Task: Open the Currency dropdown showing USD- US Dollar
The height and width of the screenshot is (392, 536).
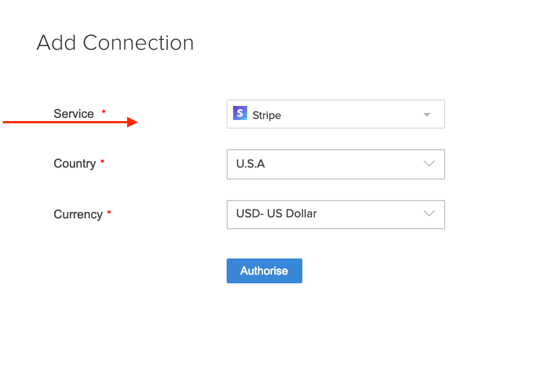Action: 335,214
